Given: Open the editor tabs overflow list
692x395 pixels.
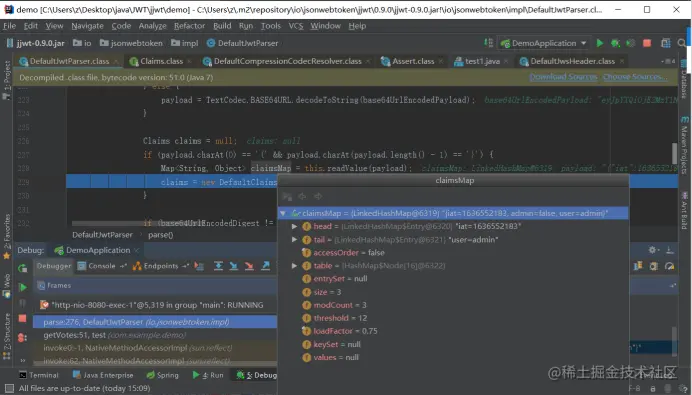Looking at the screenshot, I should pyautogui.click(x=667, y=61).
